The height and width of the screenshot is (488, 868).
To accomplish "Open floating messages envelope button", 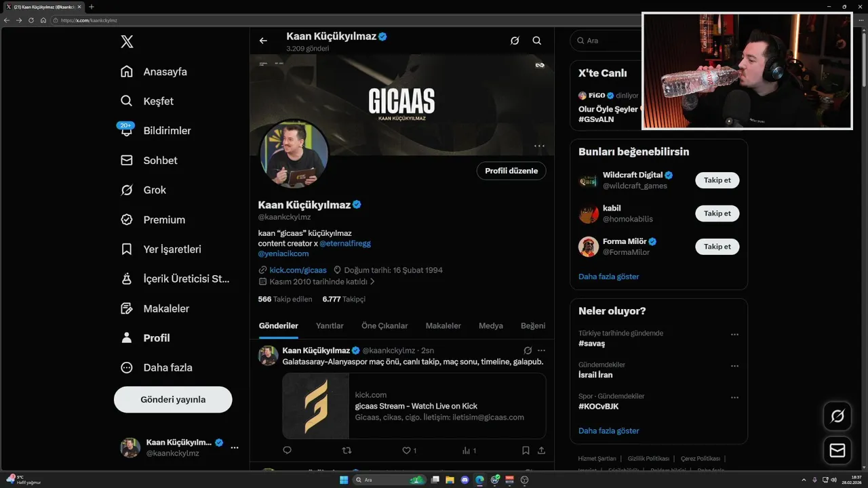I will click(x=837, y=451).
